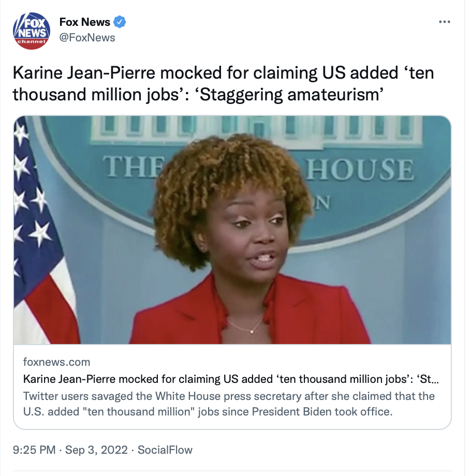Image resolution: width=471 pixels, height=476 pixels.
Task: Follow the foxnews.com domain link
Action: (x=57, y=362)
